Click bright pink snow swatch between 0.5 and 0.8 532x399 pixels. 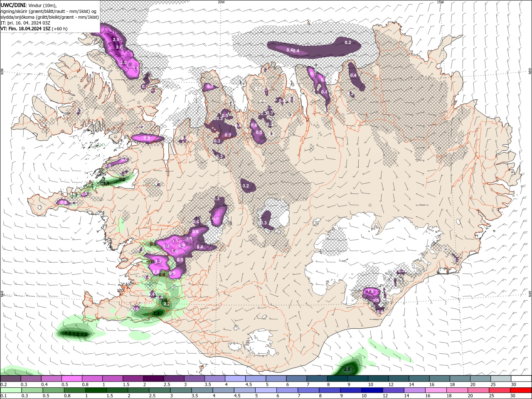click(x=72, y=379)
